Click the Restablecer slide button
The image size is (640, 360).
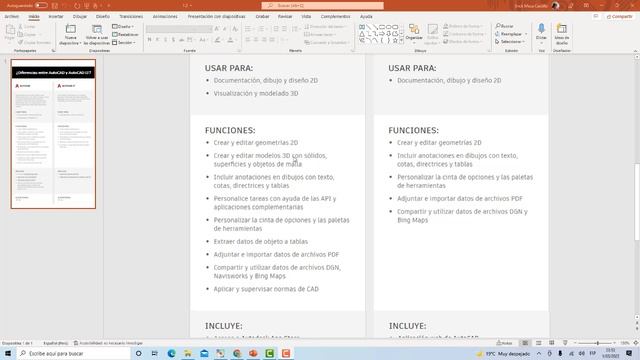click(x=125, y=35)
